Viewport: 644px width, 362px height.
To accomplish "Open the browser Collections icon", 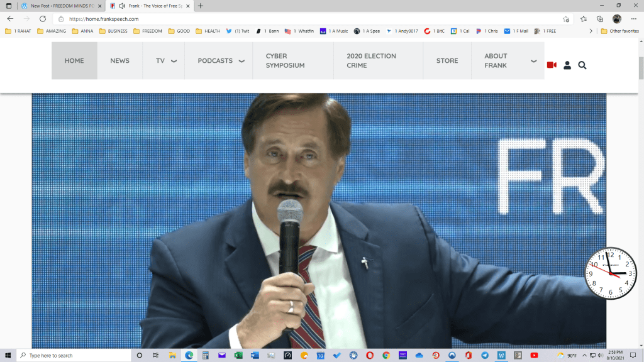I will (600, 19).
